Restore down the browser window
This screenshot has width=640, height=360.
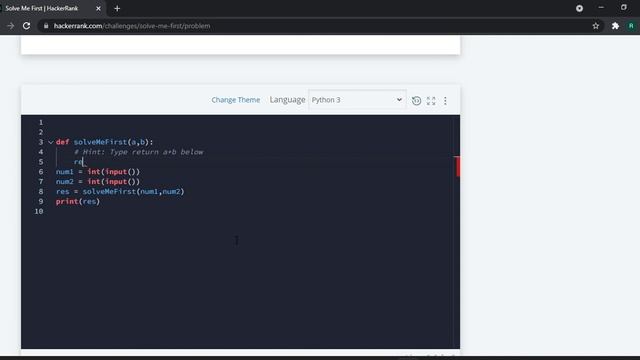(624, 7)
